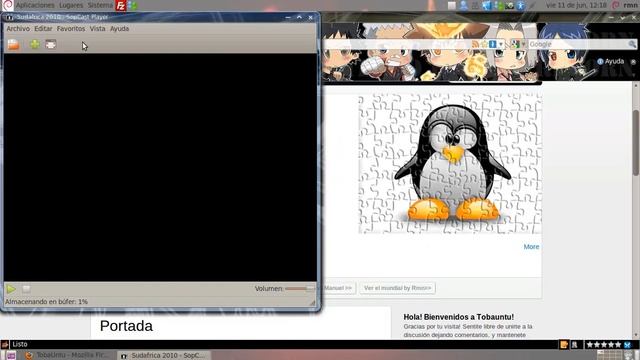Click the Debian swirl logo in the panel
640x360 pixels.
point(7,5)
